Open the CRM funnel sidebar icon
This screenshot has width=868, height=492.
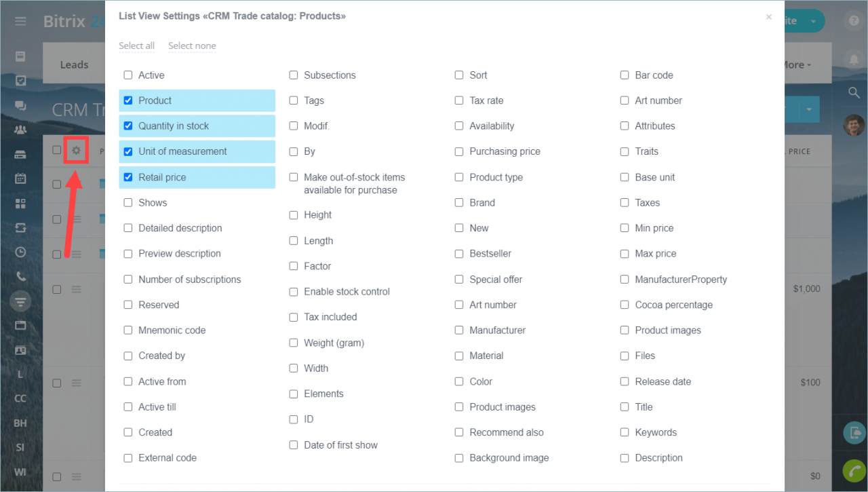[x=20, y=301]
